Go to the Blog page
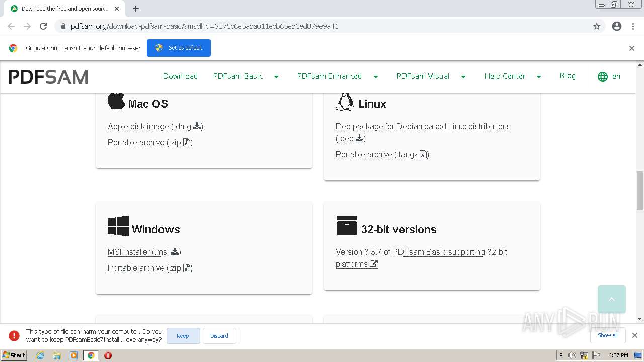 [568, 76]
